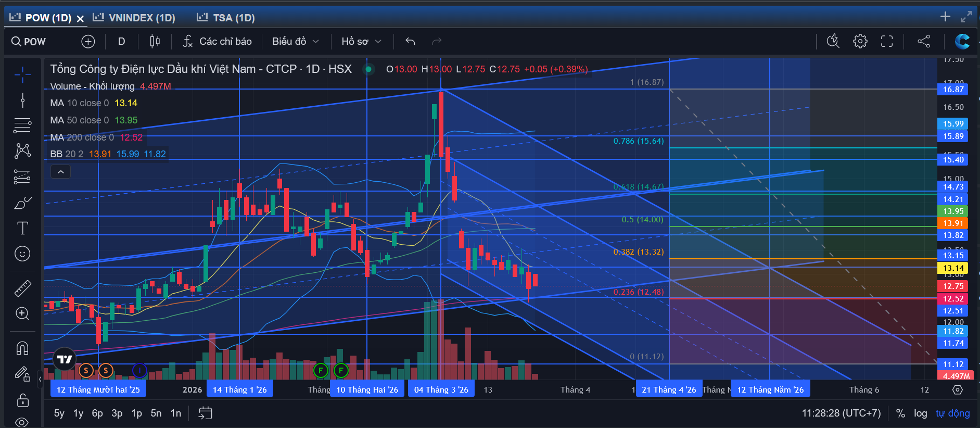This screenshot has width=980, height=428.
Task: Add a new chart tab
Action: (x=946, y=17)
